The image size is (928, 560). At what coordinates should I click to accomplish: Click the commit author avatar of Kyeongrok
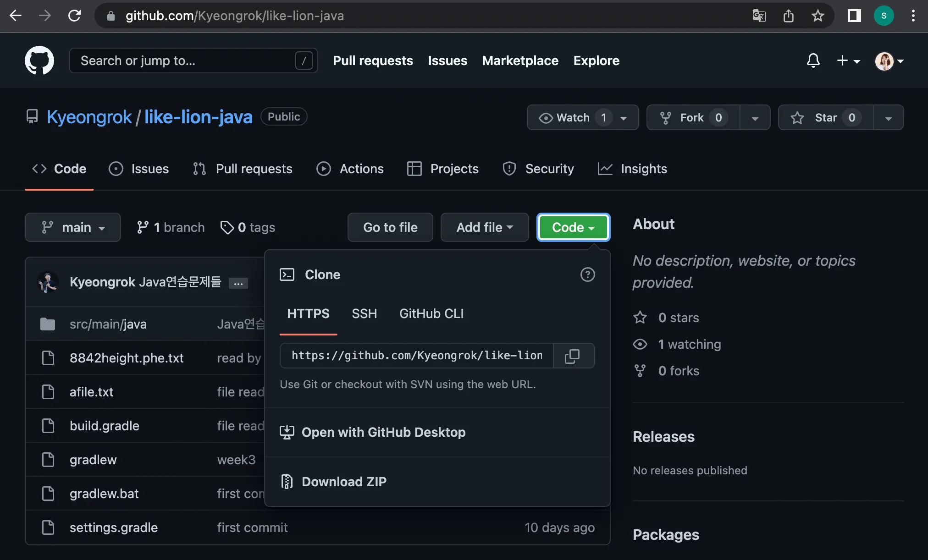click(48, 282)
